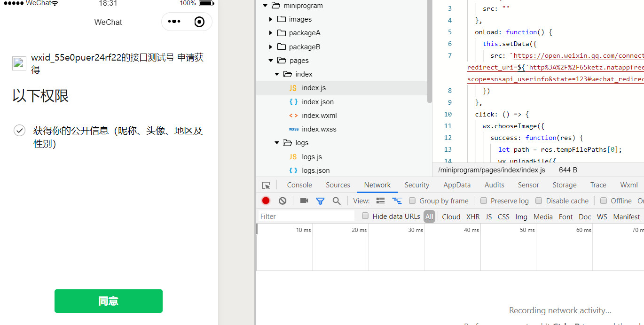
Task: Click the angle-bracket icon of index.wxml
Action: (x=293, y=116)
